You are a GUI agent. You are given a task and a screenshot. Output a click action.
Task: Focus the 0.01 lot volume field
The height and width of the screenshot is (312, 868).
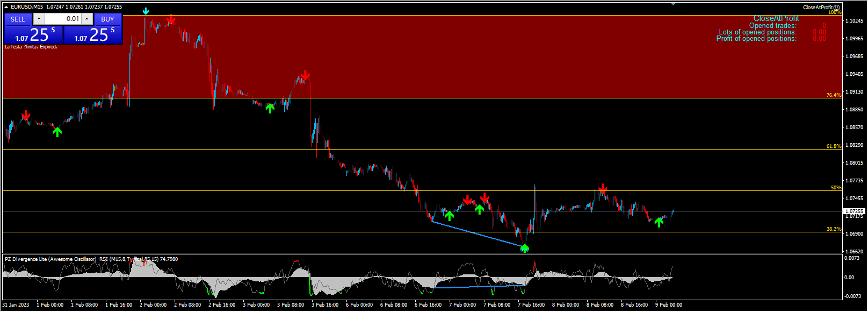pyautogui.click(x=63, y=19)
